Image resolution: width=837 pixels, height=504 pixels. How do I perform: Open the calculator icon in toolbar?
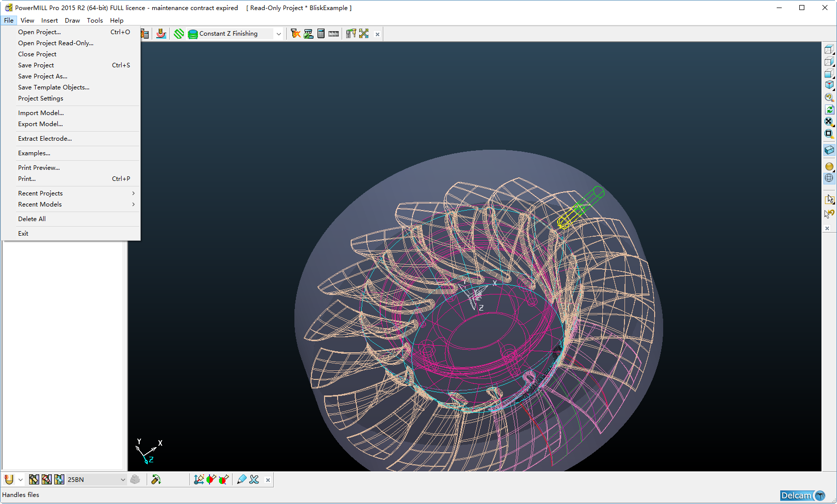pos(321,34)
